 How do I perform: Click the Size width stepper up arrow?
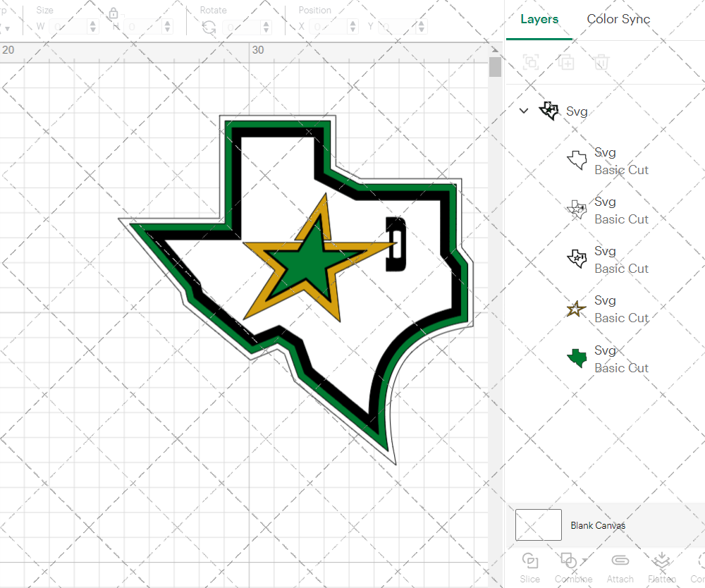92,22
